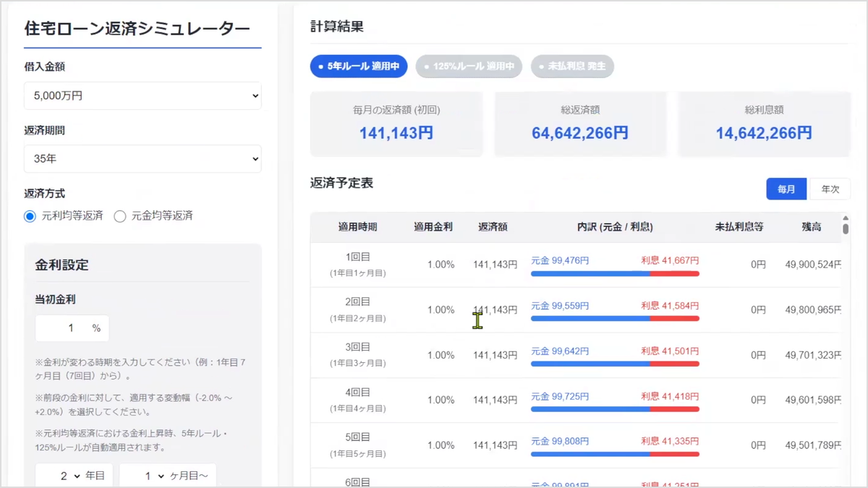Screen dimensions: 868x488
Task: Click the 住宅ローン返済シミュレーター title
Action: pos(137,28)
